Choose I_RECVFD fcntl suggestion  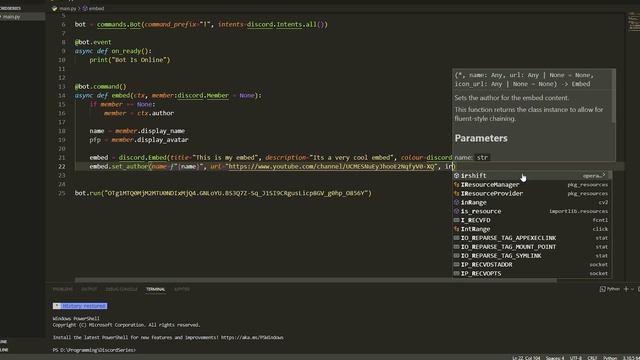[x=532, y=220]
